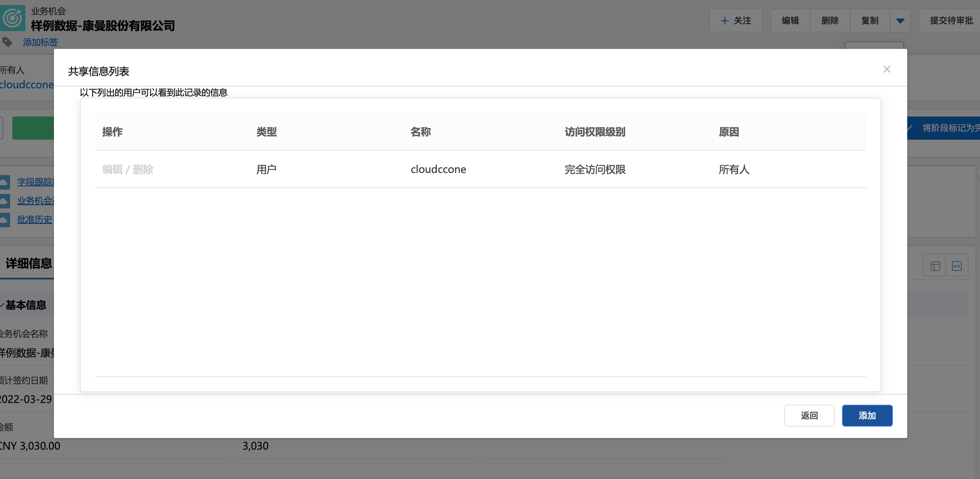The width and height of the screenshot is (980, 479).
Task: Select cloudccone name cell in sharing table
Action: point(438,169)
